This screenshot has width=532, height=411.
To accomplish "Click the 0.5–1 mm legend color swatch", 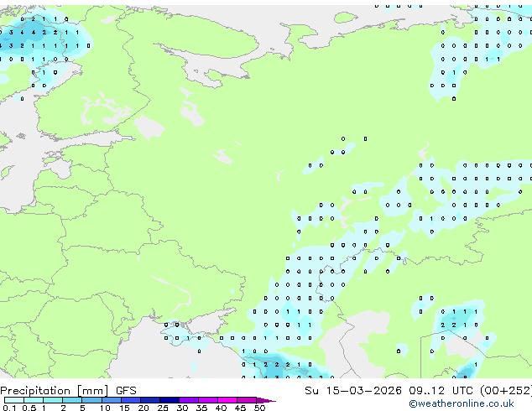I will pos(34,400).
